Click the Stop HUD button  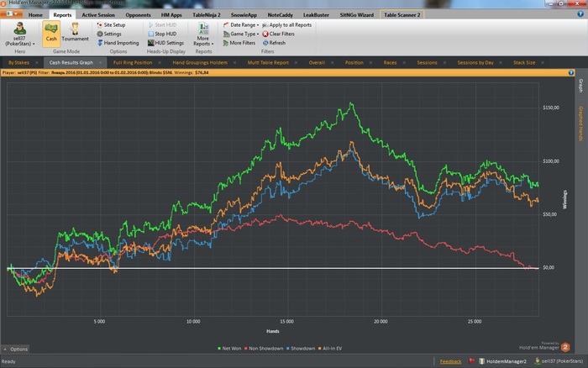click(162, 34)
